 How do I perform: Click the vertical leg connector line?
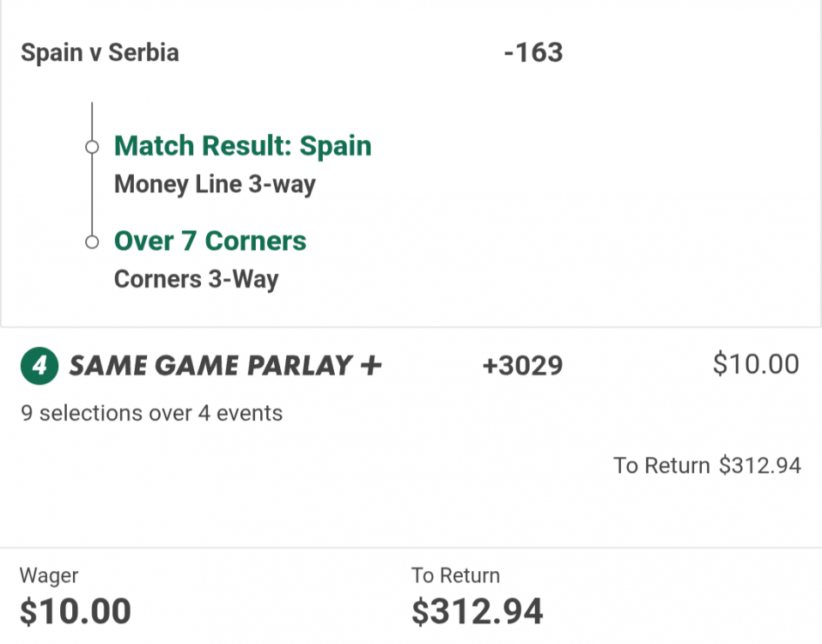(x=91, y=193)
